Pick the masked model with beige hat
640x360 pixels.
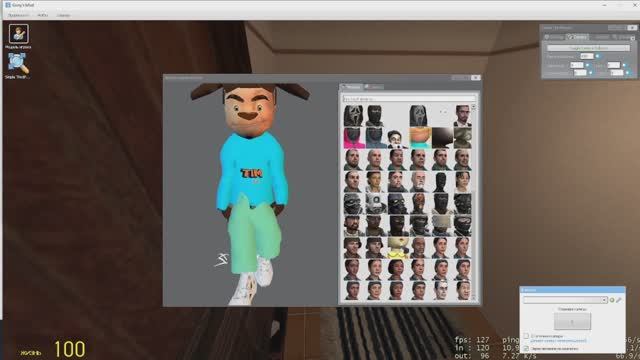tap(442, 226)
